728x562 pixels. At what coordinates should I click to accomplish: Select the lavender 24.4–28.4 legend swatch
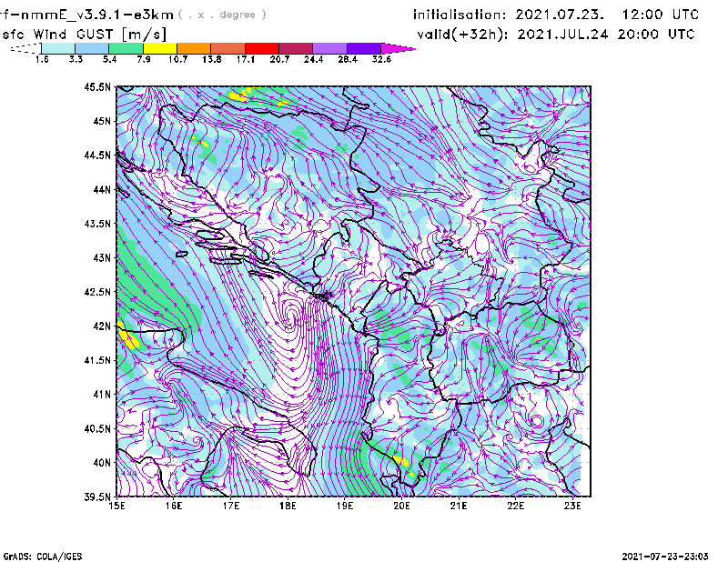[x=329, y=48]
